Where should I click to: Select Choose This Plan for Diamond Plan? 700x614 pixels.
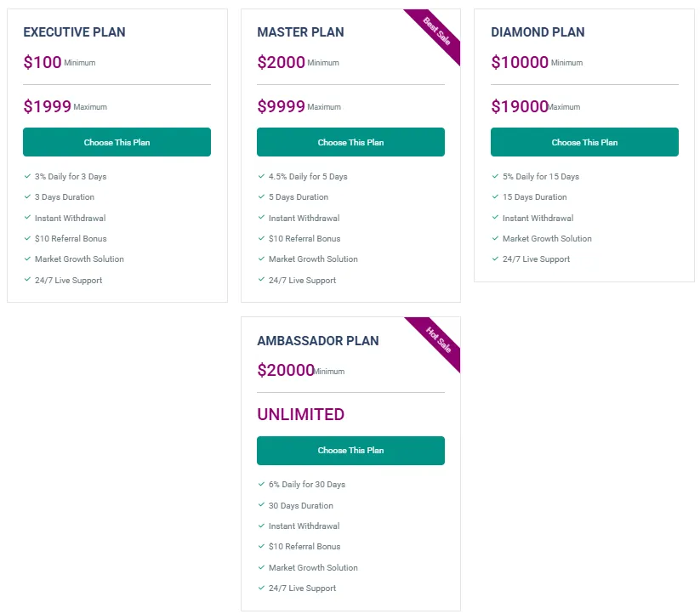[584, 142]
